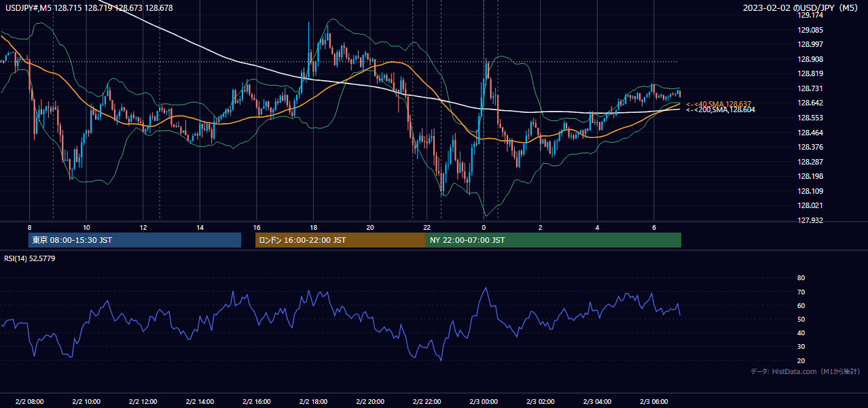Click the 2/3 04:00 date axis label

click(597, 402)
